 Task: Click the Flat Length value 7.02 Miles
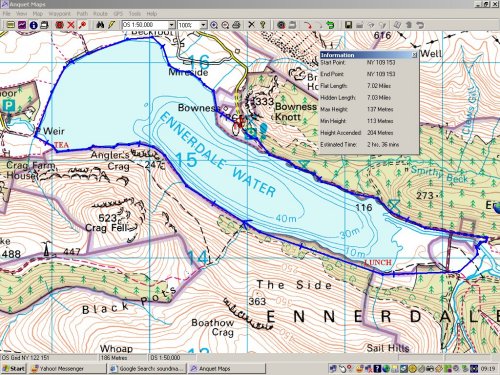379,86
